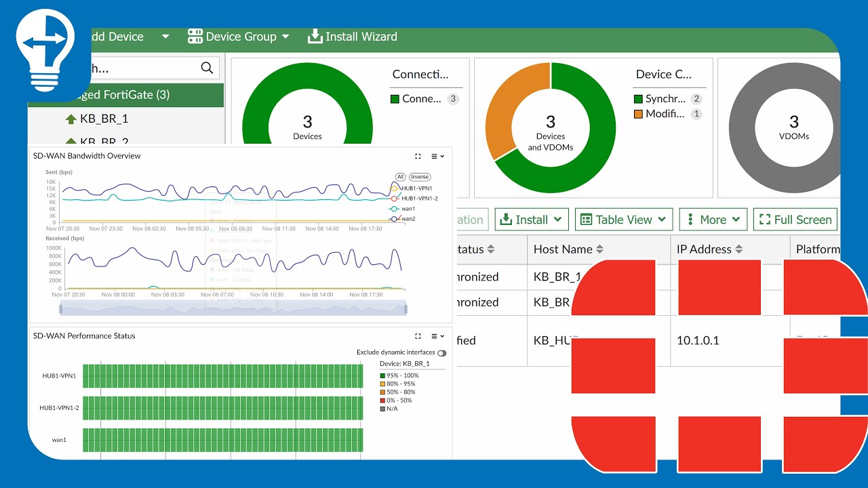Image resolution: width=868 pixels, height=488 pixels.
Task: Expand the More dropdown arrow
Action: point(736,220)
